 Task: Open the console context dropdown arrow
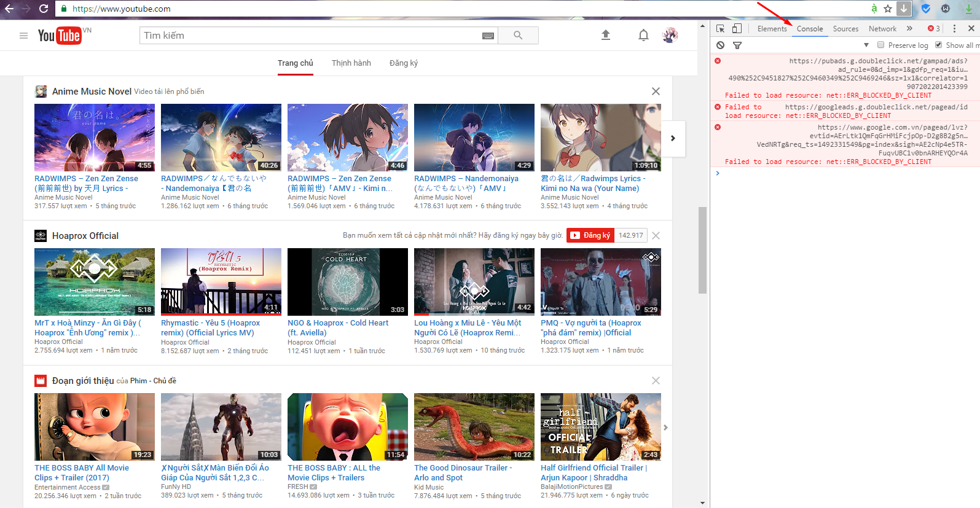point(866,45)
